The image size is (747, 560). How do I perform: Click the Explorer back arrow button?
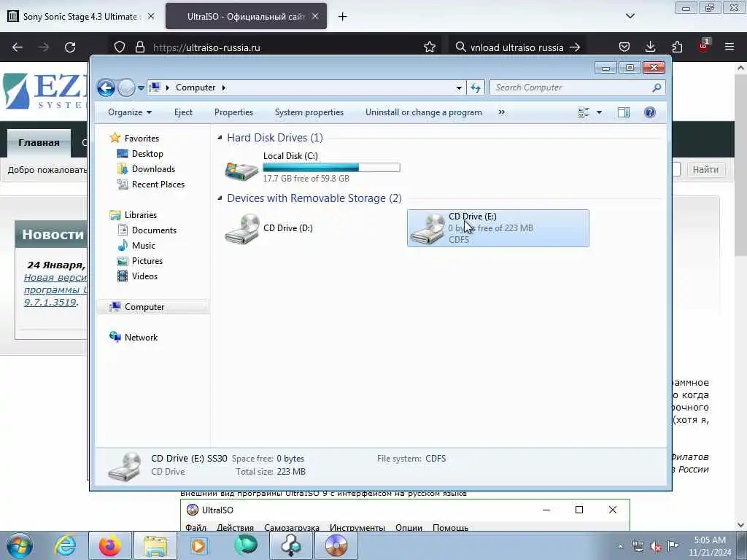pyautogui.click(x=106, y=87)
